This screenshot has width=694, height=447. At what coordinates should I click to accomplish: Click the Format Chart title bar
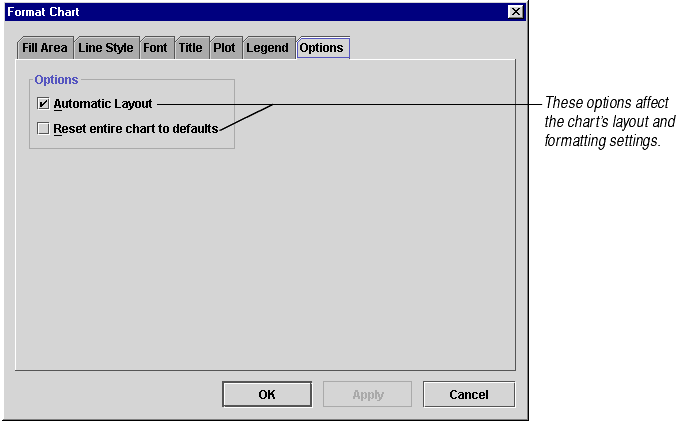pos(250,12)
